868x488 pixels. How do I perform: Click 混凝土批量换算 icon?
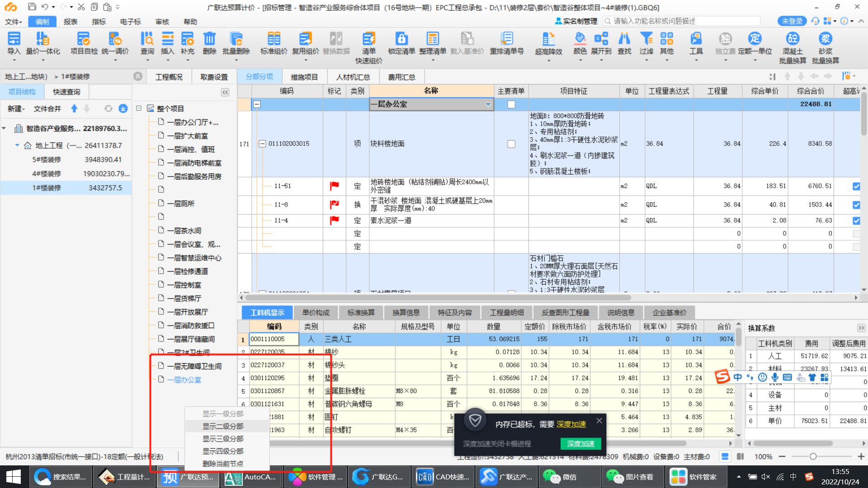(x=793, y=47)
